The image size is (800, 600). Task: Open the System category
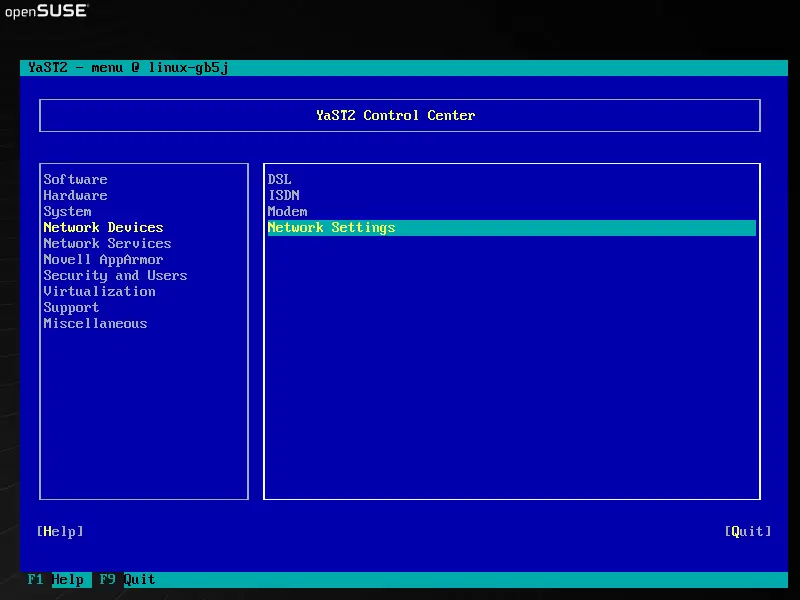tap(67, 212)
